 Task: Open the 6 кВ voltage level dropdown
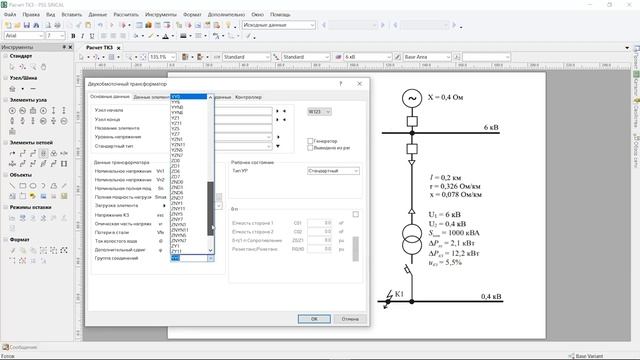click(x=389, y=57)
